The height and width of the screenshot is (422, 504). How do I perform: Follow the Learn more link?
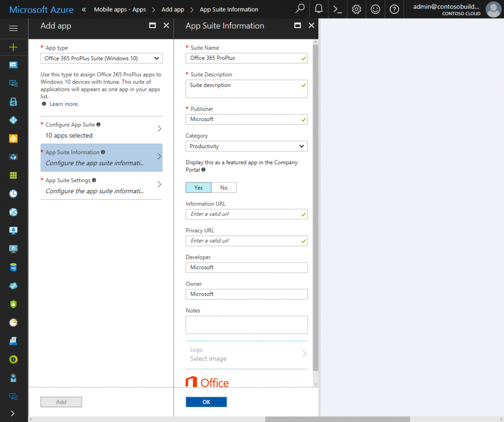(64, 104)
